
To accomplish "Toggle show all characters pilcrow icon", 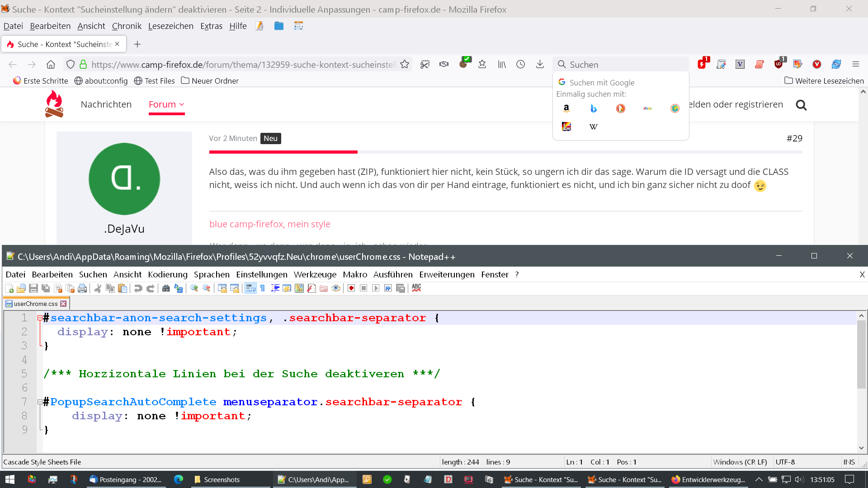I will (263, 288).
